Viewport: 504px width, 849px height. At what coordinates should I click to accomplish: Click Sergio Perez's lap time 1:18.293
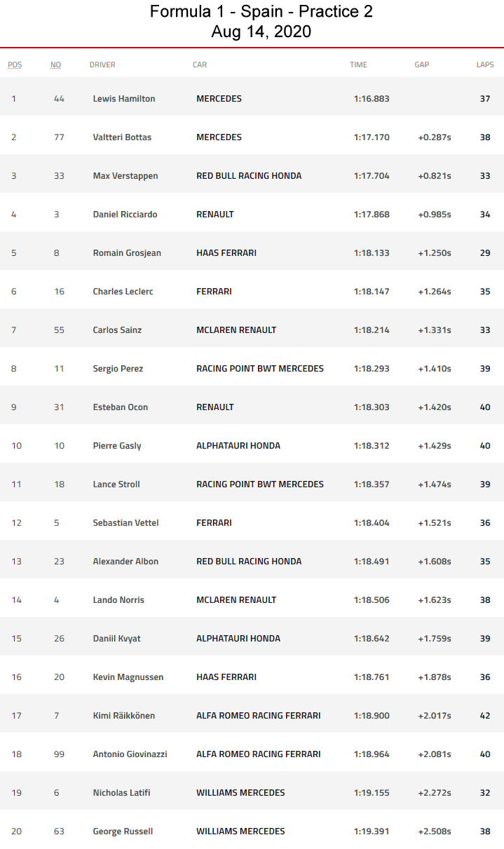point(372,369)
